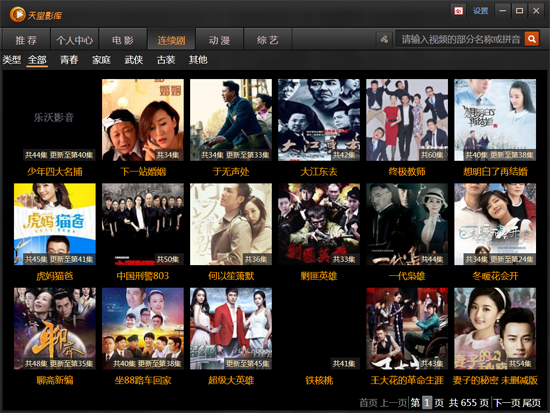
Task: Minimize the window with the dash icon
Action: 503,11
